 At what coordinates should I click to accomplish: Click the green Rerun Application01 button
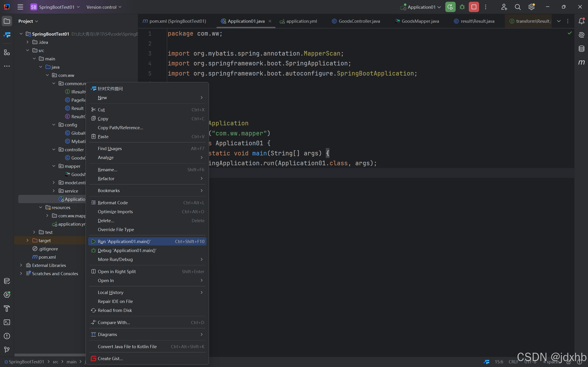(x=450, y=7)
